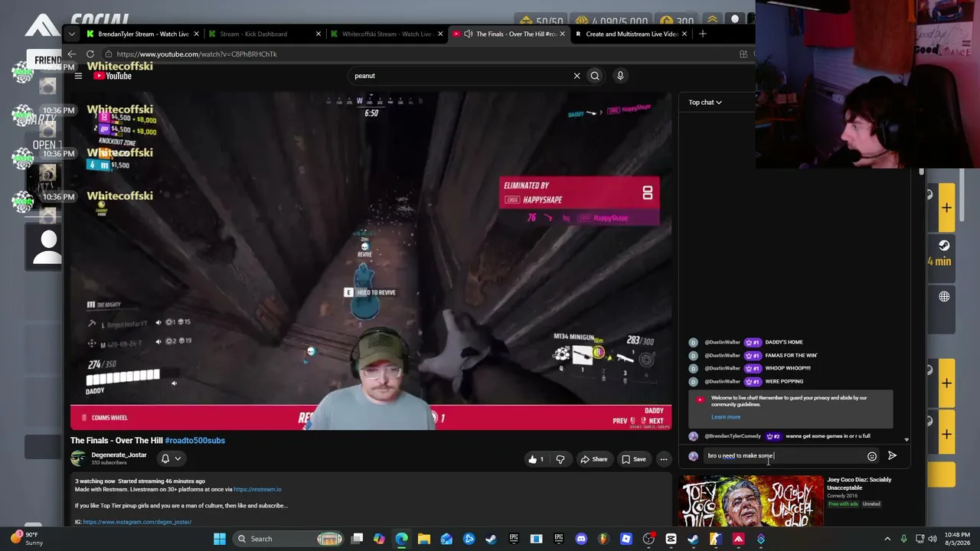The height and width of the screenshot is (551, 980).
Task: Open the Joey Coco Diaz: Sociably Unacceptable title
Action: pyautogui.click(x=859, y=484)
